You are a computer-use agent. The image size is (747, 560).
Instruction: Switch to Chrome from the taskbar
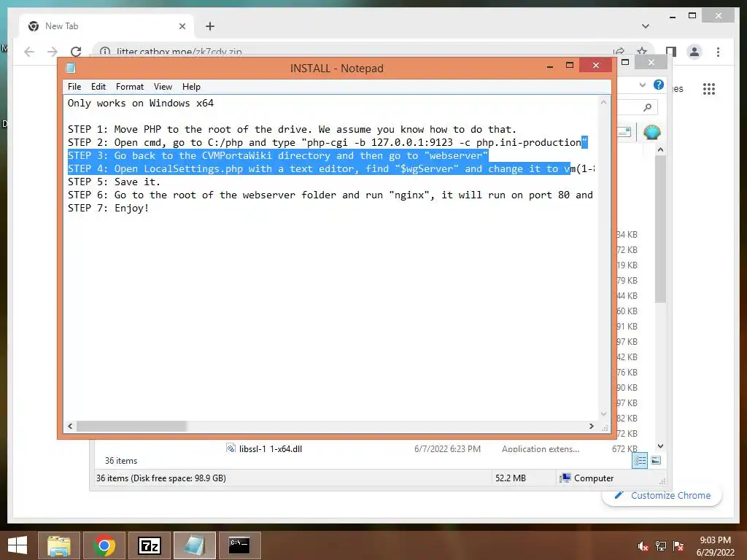(104, 545)
